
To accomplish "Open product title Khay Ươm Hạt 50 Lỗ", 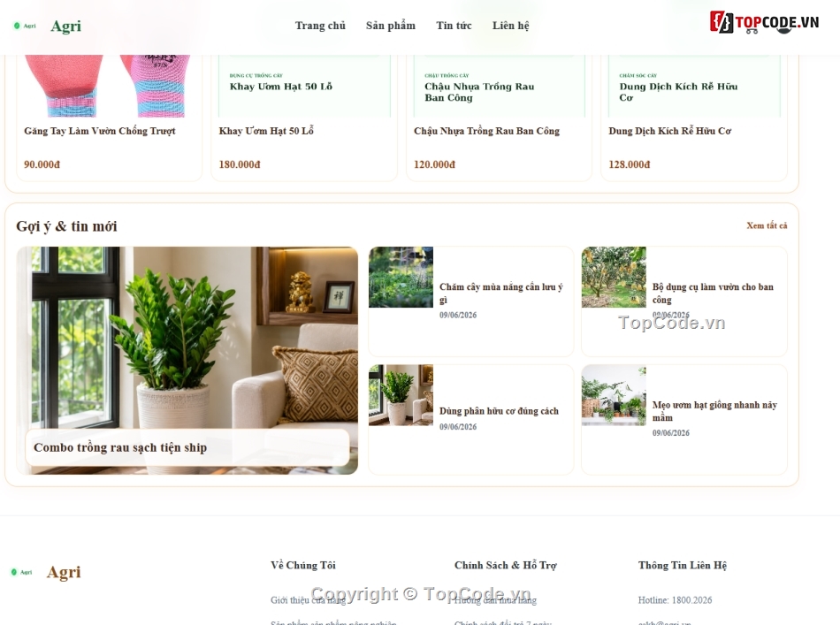I will pos(266,131).
